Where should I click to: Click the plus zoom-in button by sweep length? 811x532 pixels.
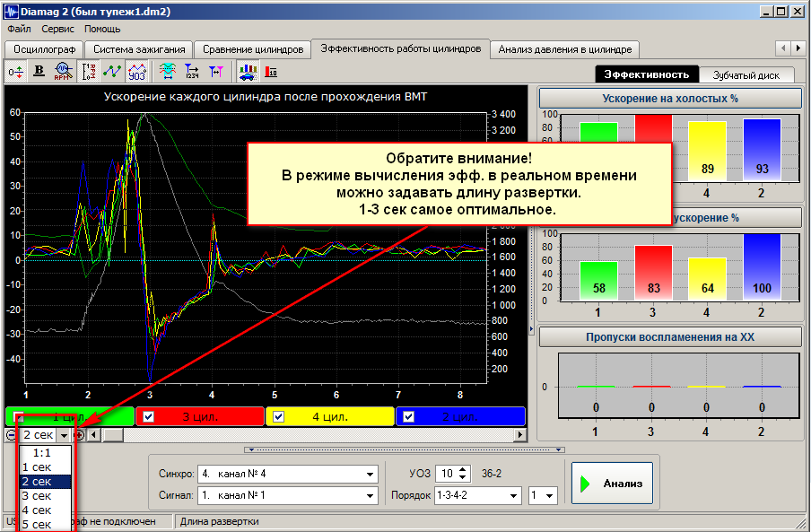pos(79,435)
